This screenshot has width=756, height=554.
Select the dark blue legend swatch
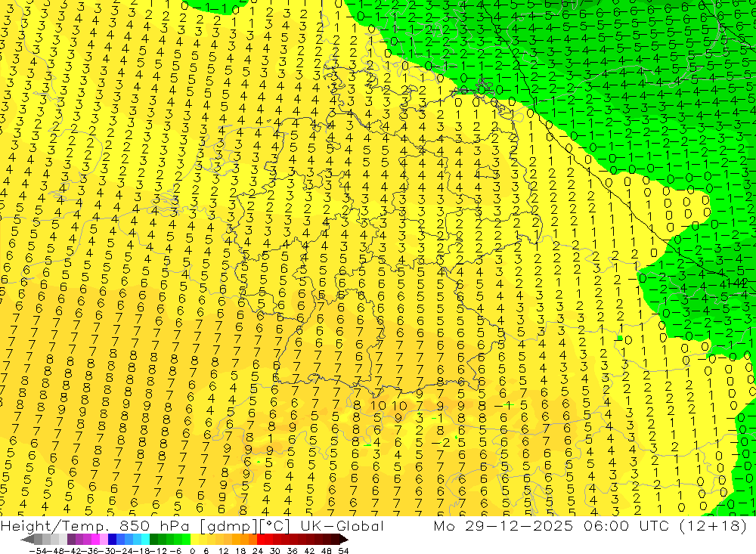coord(113,539)
